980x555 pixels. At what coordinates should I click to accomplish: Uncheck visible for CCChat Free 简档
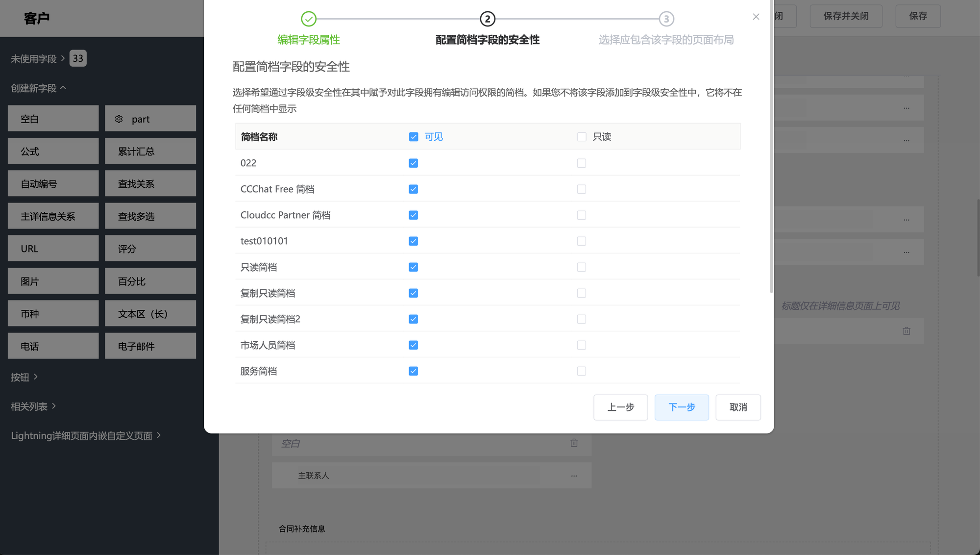click(x=414, y=189)
